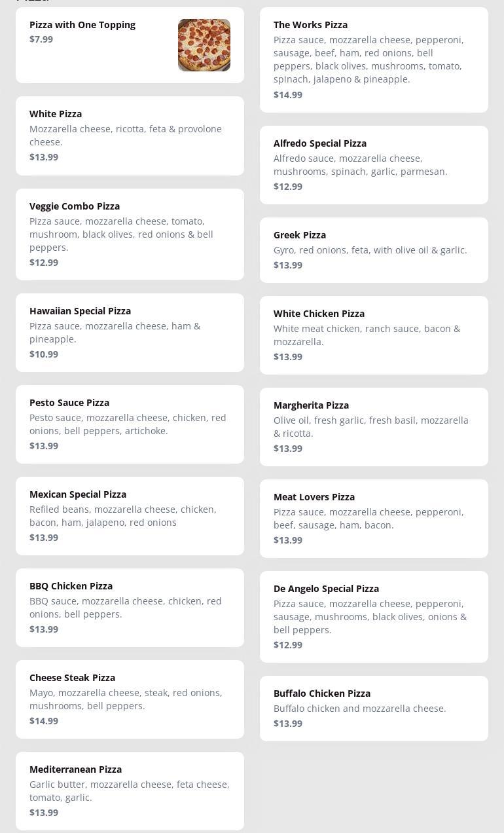Select the Cheese Steak Pizza card
504x833 pixels.
click(130, 699)
